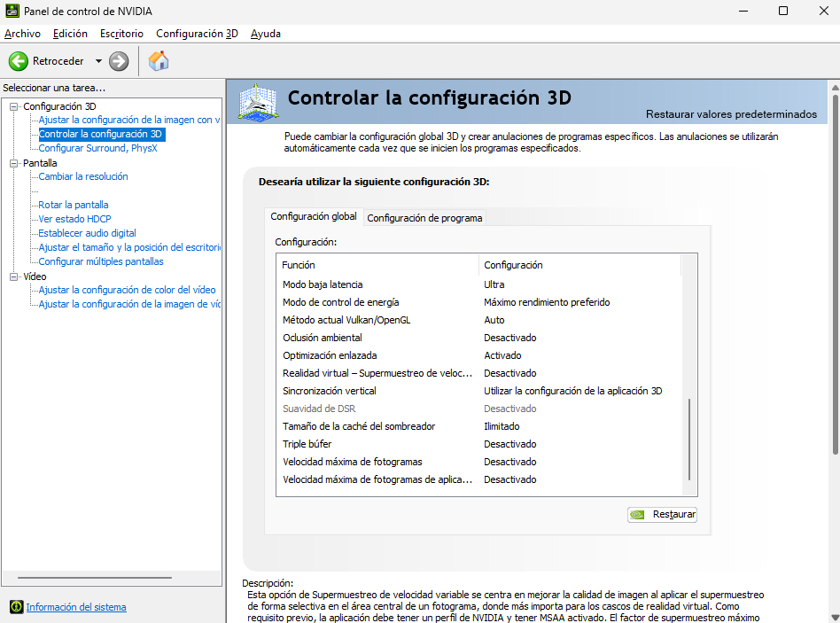Open Ajustar la configuración de color del vídeo
The image size is (840, 623).
click(x=127, y=290)
